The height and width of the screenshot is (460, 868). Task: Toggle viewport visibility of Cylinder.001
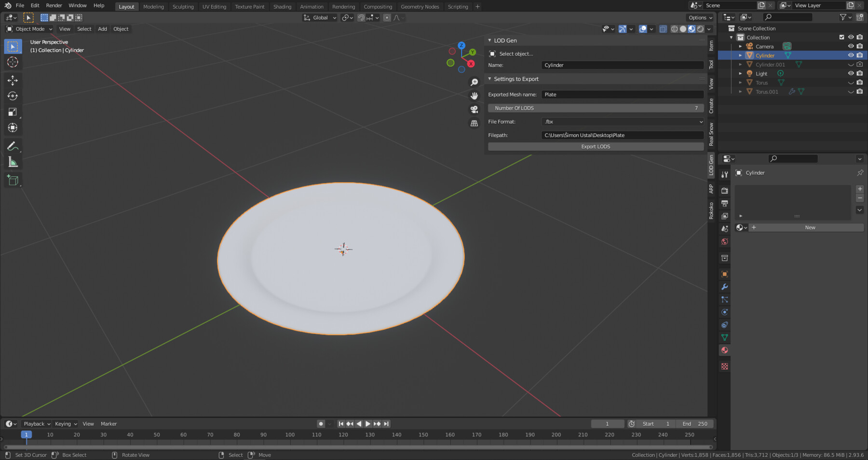click(851, 64)
